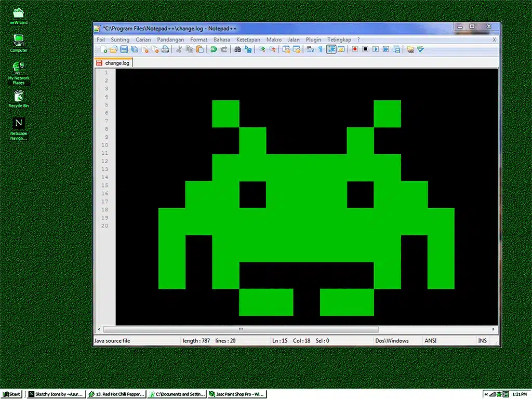Open Find with binoculars icon

tap(237, 49)
